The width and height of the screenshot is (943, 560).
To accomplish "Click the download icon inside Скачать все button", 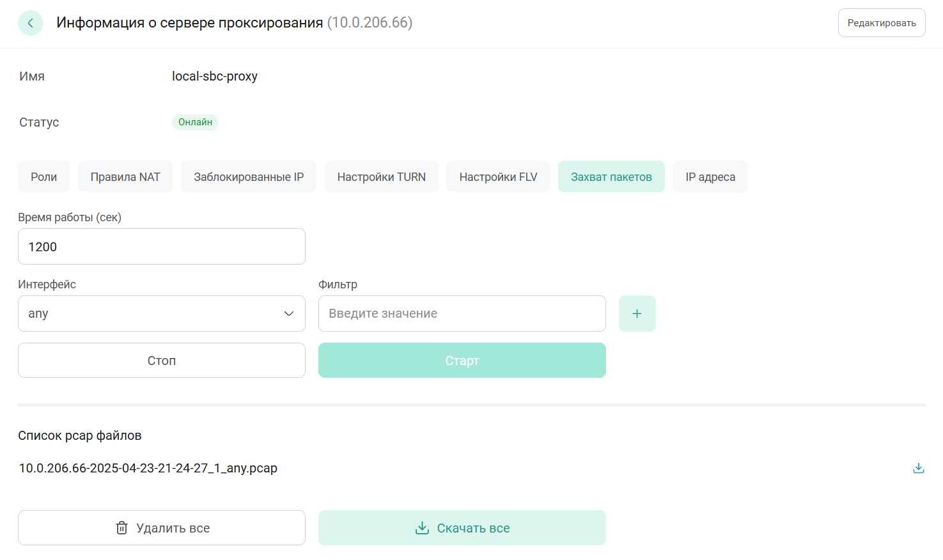I will point(422,528).
